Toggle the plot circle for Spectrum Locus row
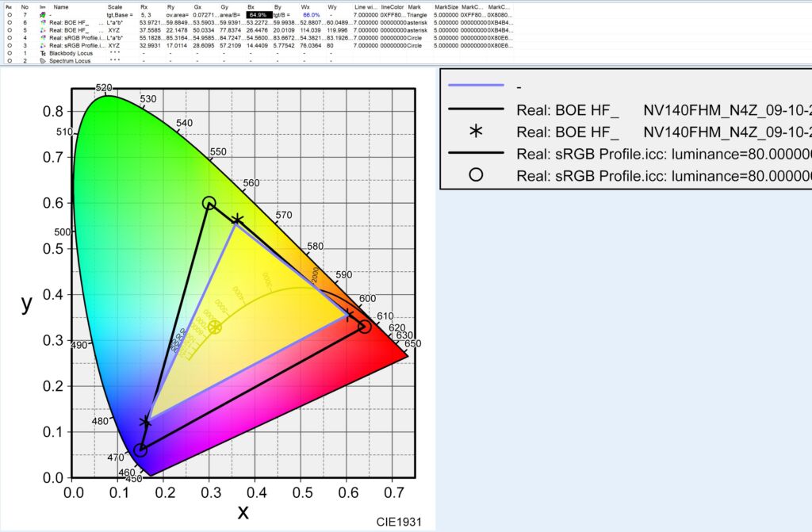Screen dimensions: 812x532 click(x=10, y=60)
